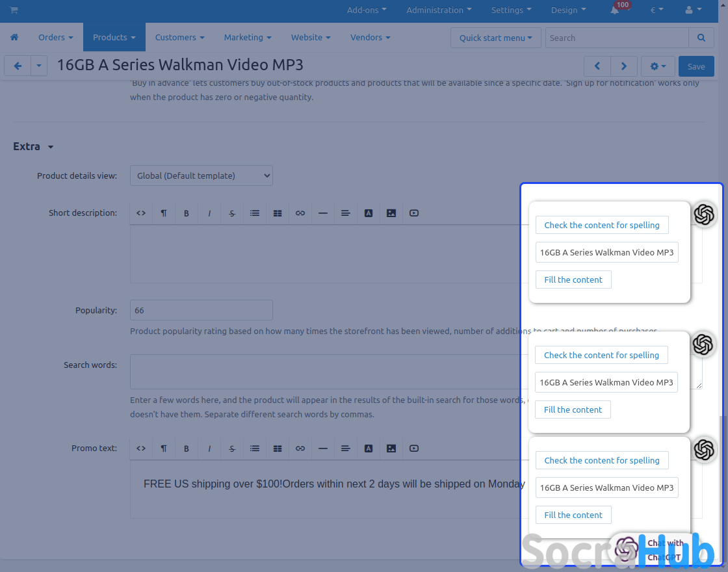Insert image in Promo text editor
The image size is (728, 572).
pos(391,448)
